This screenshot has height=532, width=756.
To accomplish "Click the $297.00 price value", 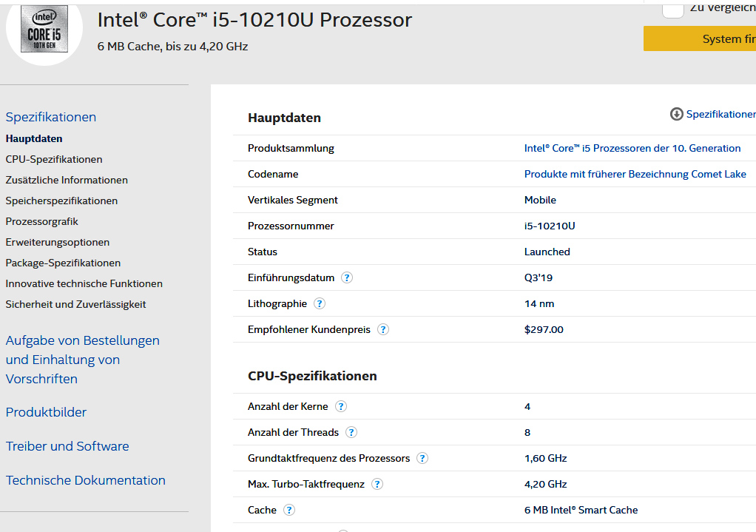I will [x=544, y=330].
